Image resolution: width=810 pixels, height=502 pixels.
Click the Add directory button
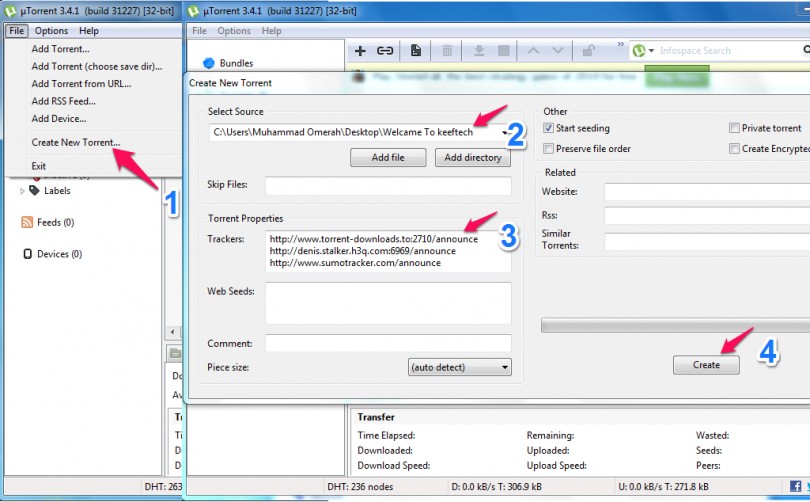point(473,158)
